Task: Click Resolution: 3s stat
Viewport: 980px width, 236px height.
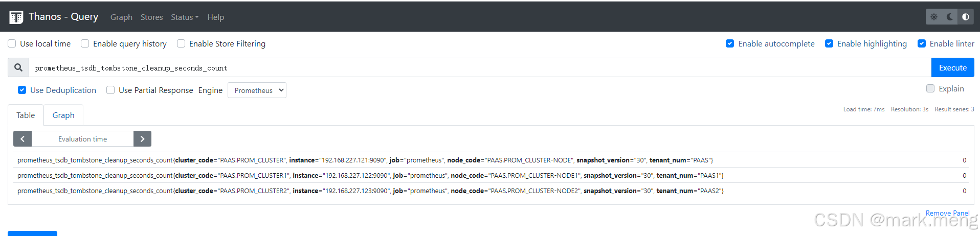Action: click(x=909, y=109)
